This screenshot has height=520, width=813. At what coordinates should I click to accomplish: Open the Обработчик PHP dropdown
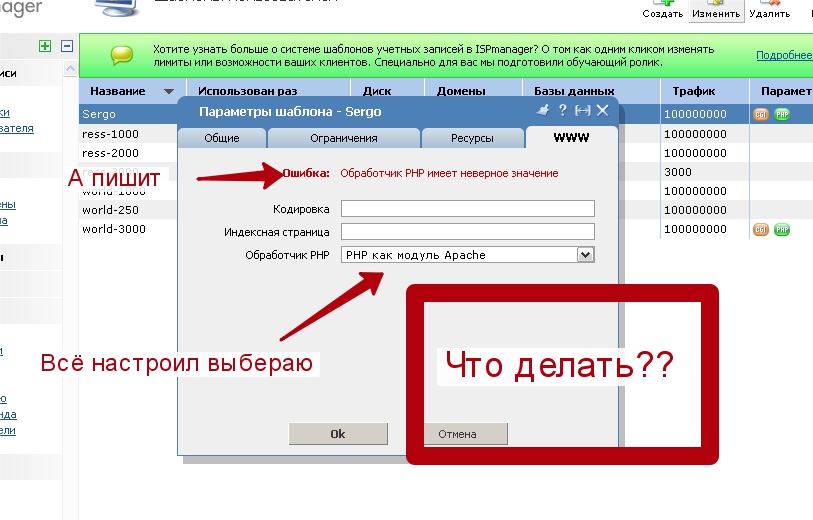coord(585,255)
